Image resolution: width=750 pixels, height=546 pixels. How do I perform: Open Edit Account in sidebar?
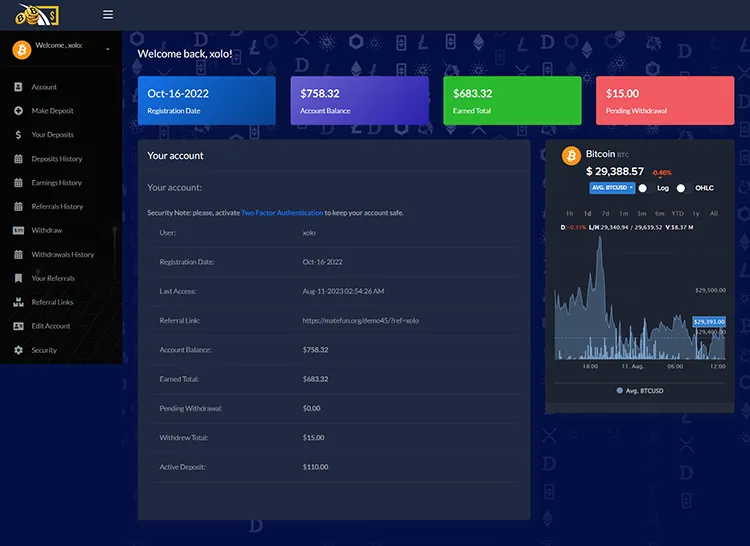tap(51, 326)
